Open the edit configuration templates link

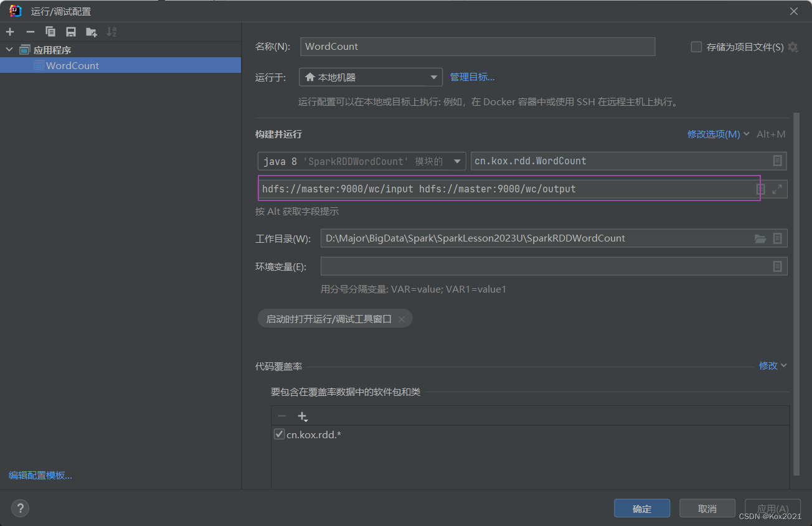coord(40,475)
